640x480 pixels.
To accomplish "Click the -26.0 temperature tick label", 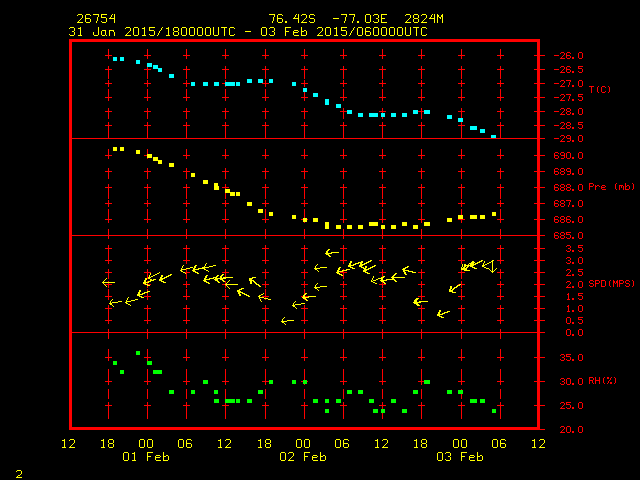I will 568,56.
